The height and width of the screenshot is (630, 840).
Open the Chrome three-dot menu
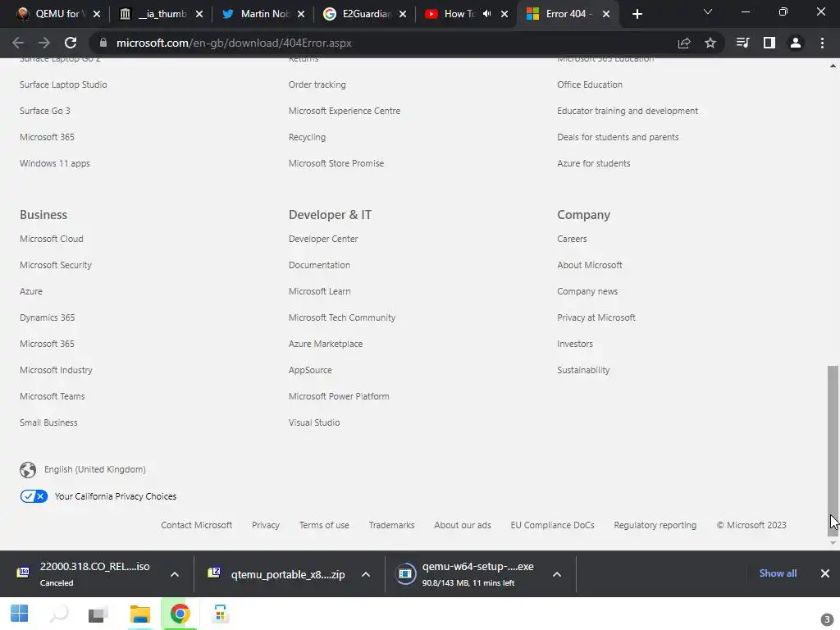[822, 43]
